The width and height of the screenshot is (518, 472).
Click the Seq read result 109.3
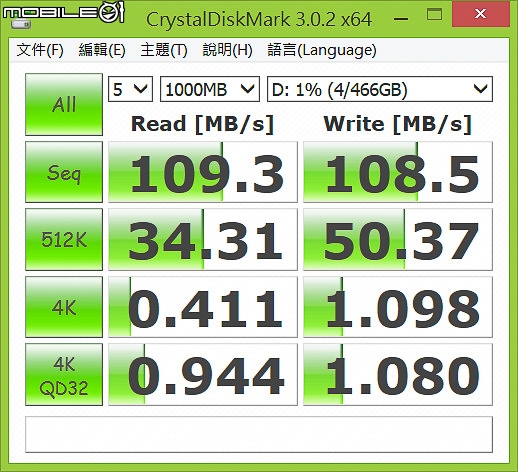203,172
